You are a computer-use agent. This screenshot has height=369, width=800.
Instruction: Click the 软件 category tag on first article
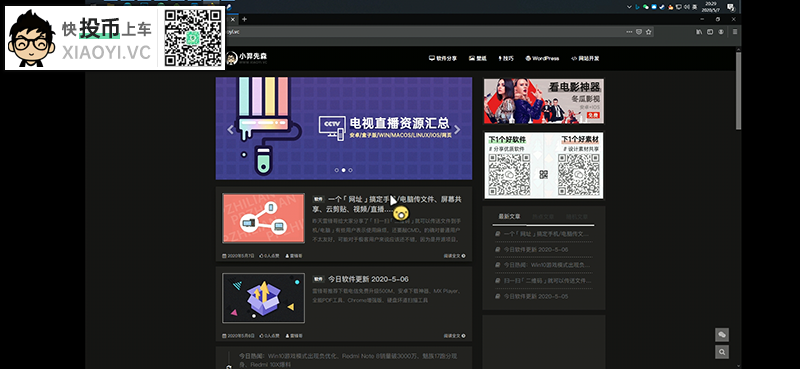click(318, 200)
